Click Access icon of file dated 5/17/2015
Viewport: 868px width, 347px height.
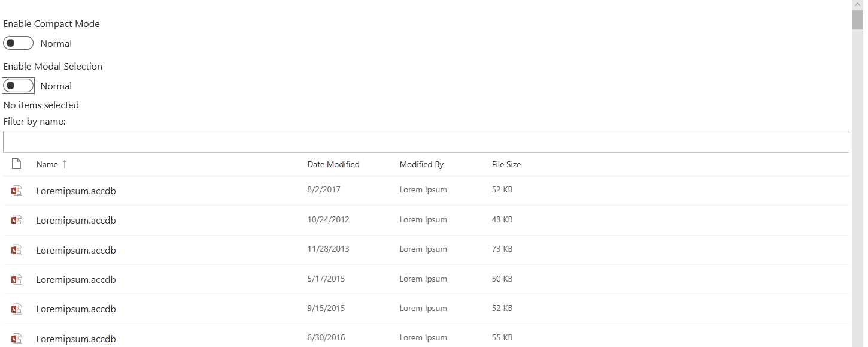coord(17,279)
